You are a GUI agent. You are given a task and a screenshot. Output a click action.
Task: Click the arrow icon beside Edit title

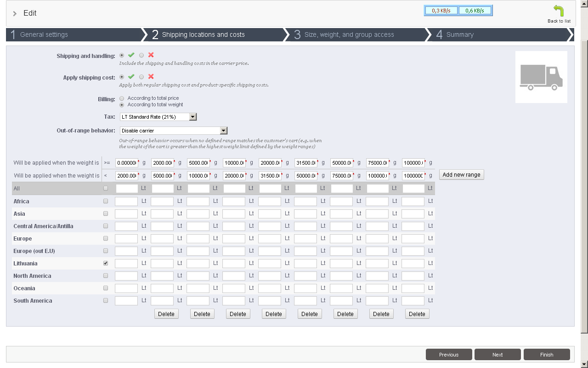coord(15,13)
